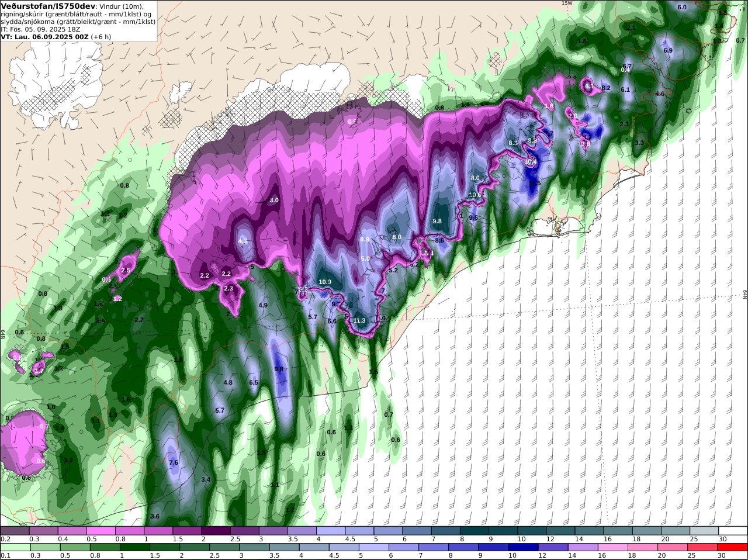The image size is (748, 560).
Task: Click the 8.6 precipitation value label
Action: [439, 240]
